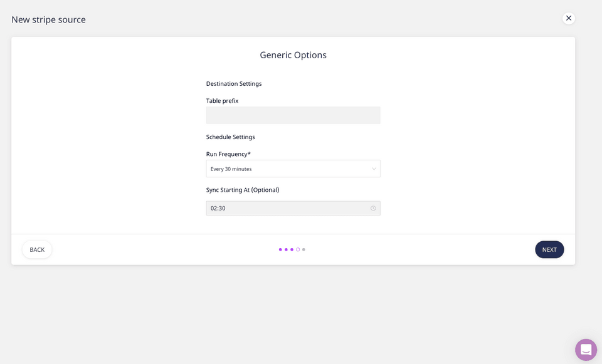Select the Sync Starting At time field

[x=293, y=207]
